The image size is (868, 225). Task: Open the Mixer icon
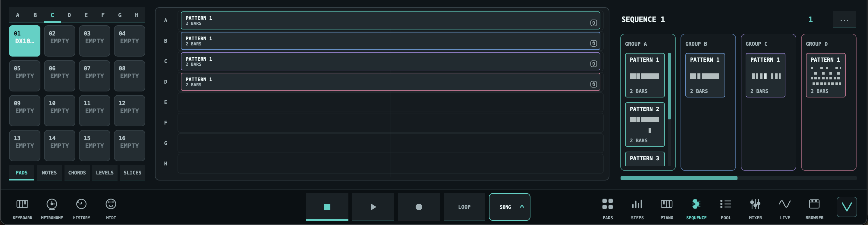[x=755, y=204]
